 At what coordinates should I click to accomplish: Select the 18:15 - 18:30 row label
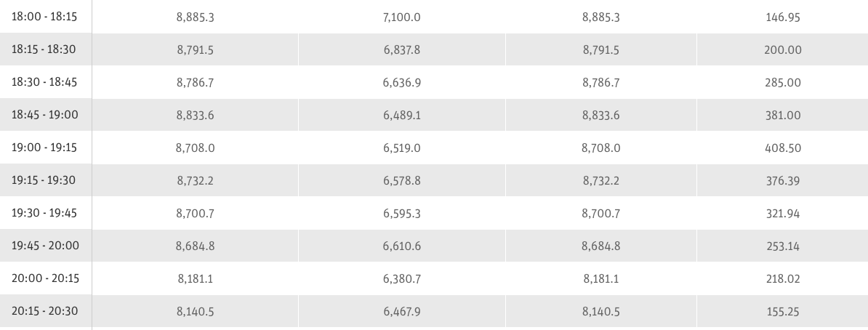(x=44, y=49)
